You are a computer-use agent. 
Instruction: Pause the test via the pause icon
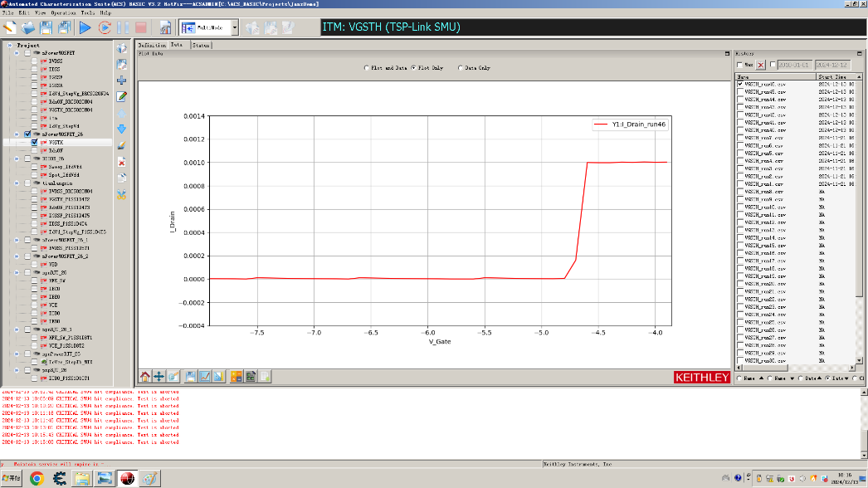click(x=123, y=27)
